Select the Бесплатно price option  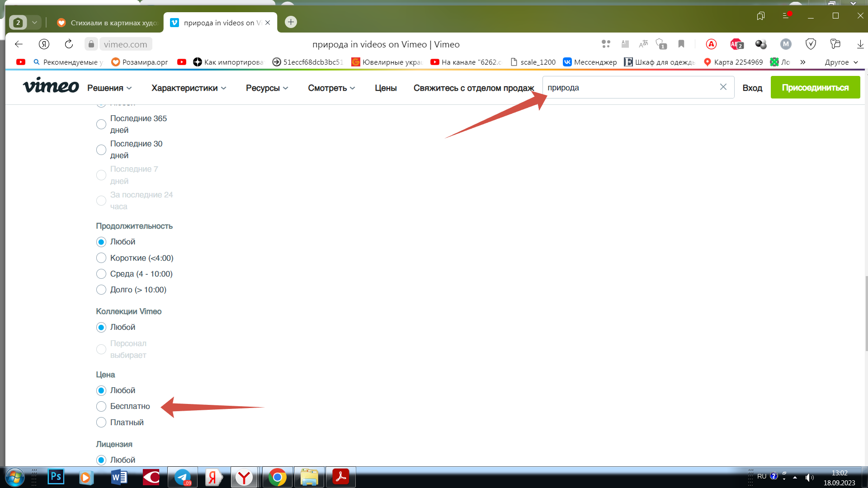[101, 406]
